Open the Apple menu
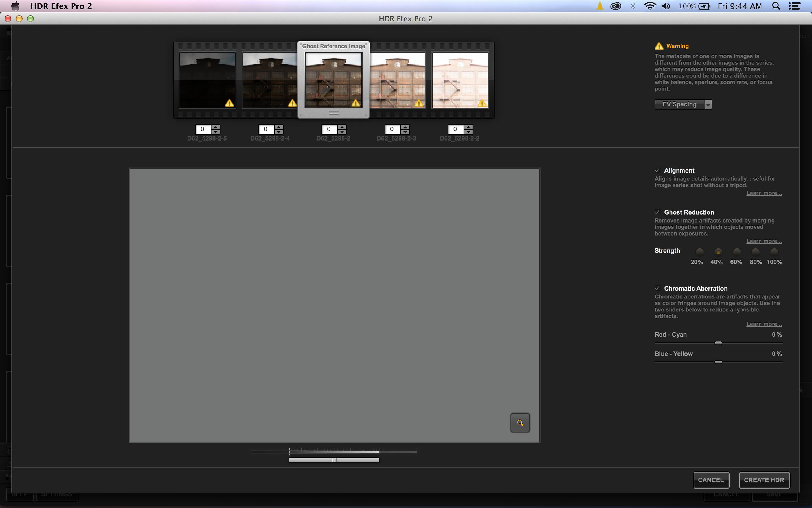The width and height of the screenshot is (812, 508). click(15, 6)
